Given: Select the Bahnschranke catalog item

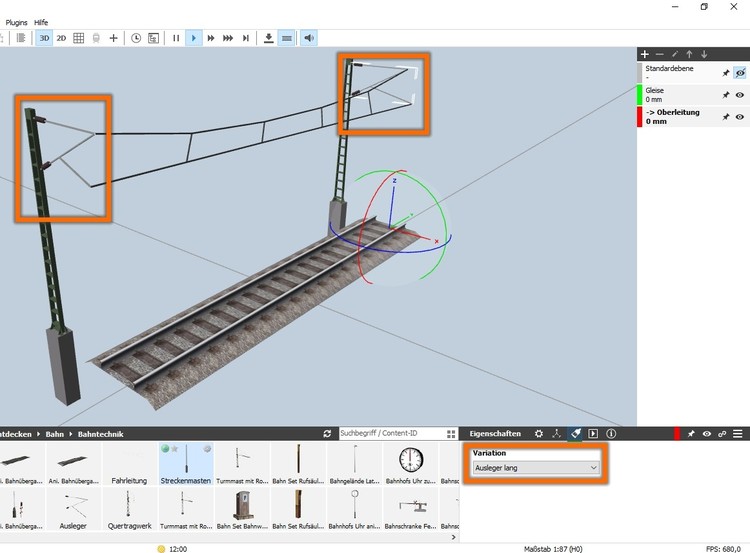Looking at the screenshot, I should coord(410,509).
